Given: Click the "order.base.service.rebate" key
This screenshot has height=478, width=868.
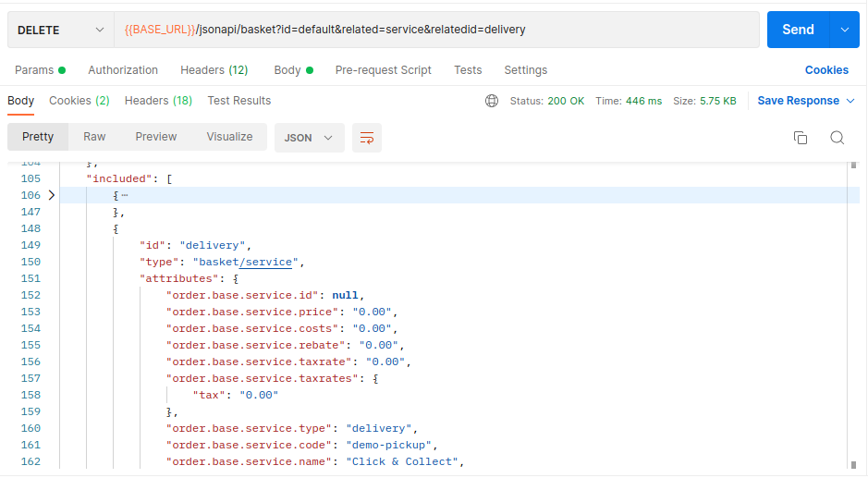Looking at the screenshot, I should click(x=256, y=345).
